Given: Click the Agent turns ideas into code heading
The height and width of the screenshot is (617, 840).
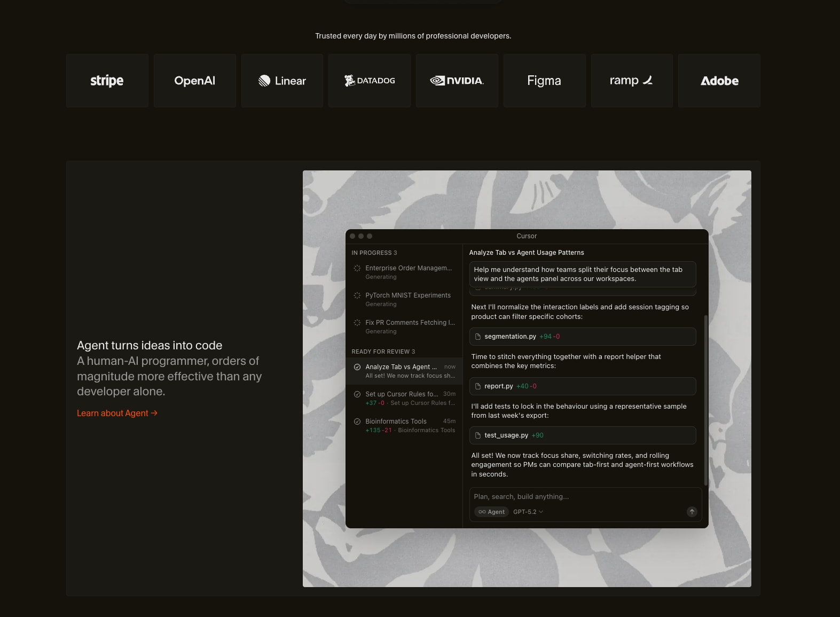Looking at the screenshot, I should point(150,345).
